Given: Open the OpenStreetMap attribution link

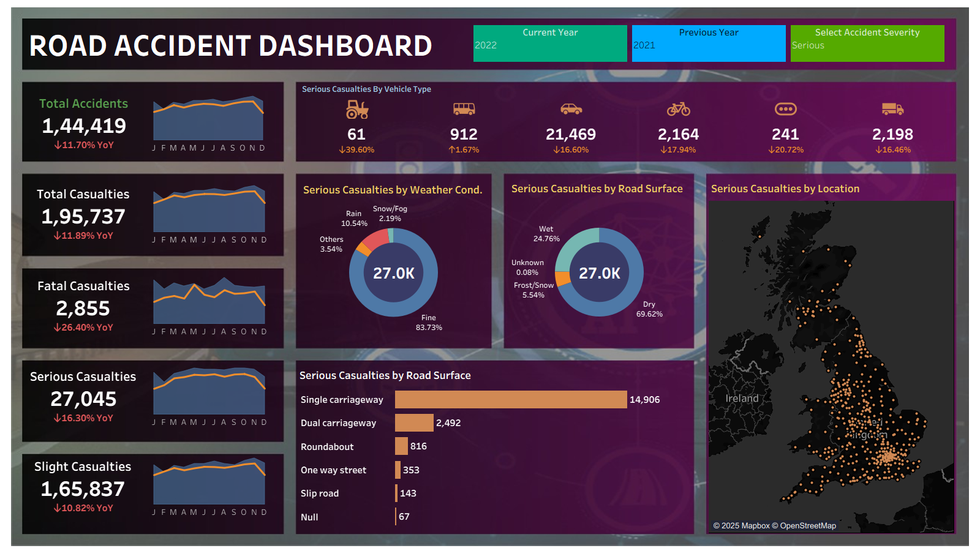Looking at the screenshot, I should 804,525.
